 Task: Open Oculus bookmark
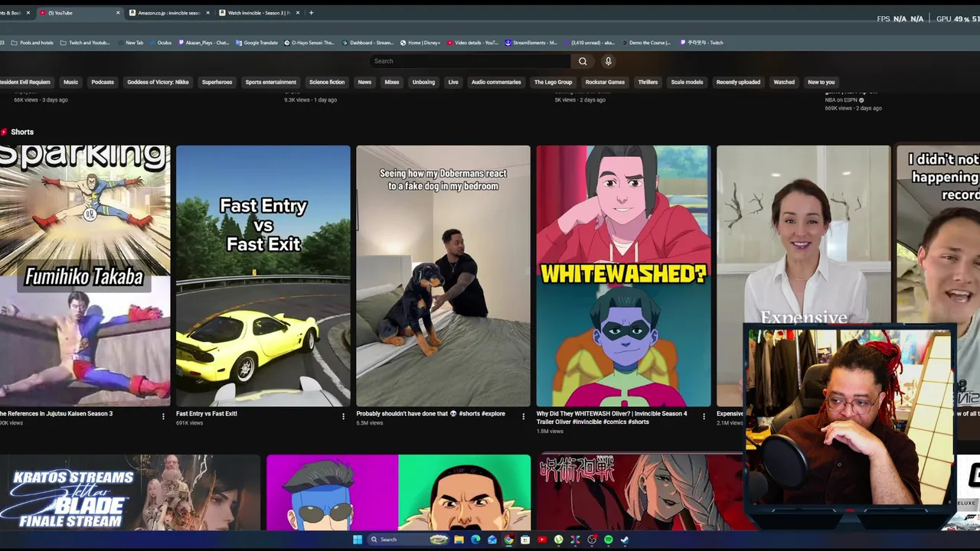[161, 43]
